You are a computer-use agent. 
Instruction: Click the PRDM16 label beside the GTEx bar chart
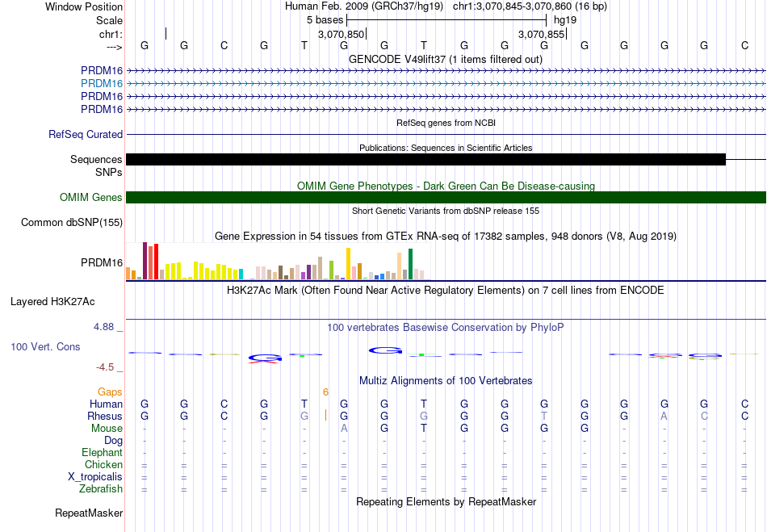102,263
